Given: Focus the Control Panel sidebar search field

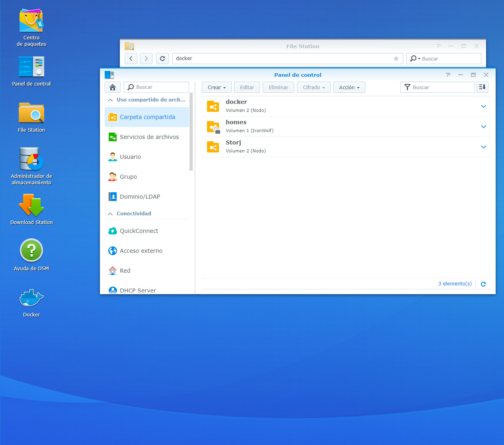Looking at the screenshot, I should pyautogui.click(x=156, y=87).
